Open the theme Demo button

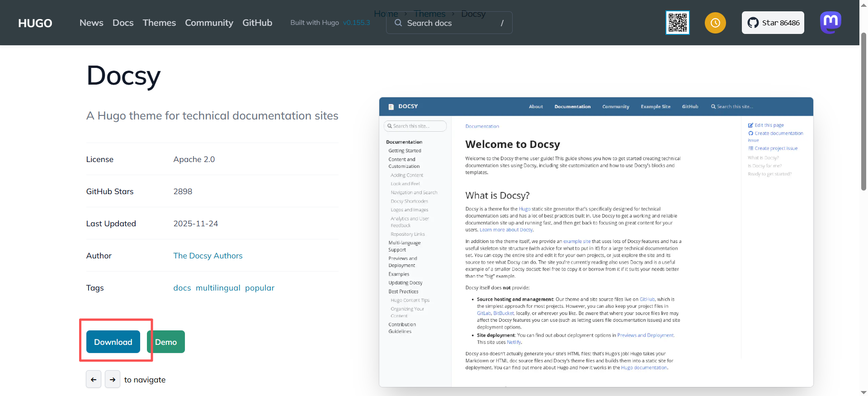(166, 342)
